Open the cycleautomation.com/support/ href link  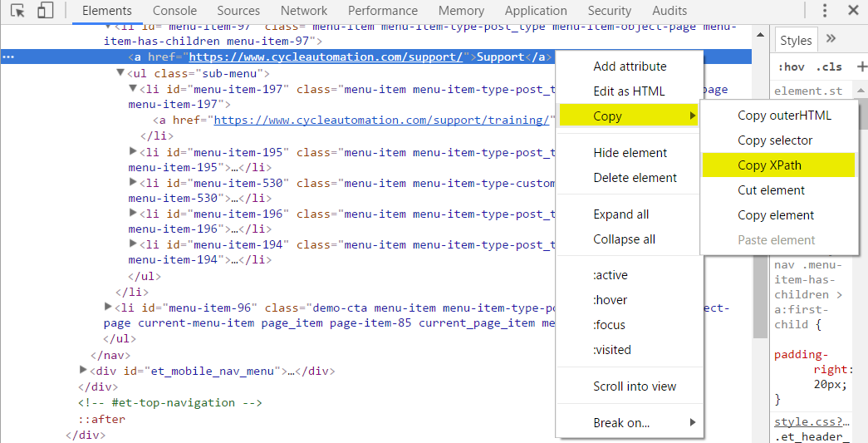point(326,57)
